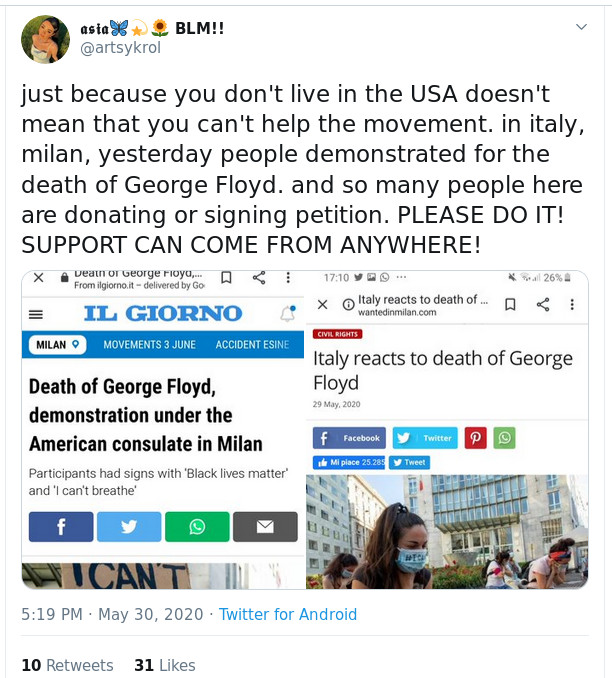Click the Il Giorno notification bell
This screenshot has width=612, height=678.
288,313
